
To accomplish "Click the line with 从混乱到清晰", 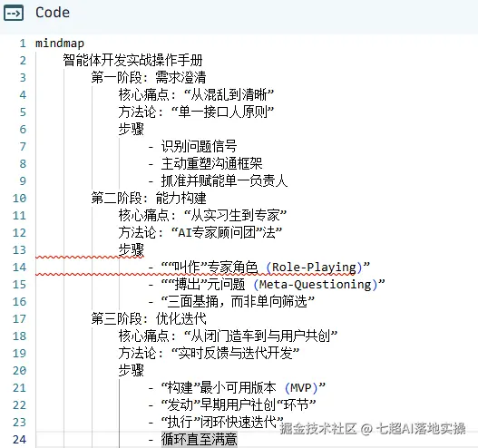I will tap(196, 95).
